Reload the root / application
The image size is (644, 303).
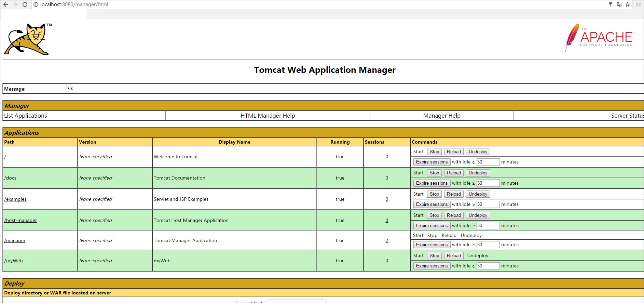coord(454,151)
